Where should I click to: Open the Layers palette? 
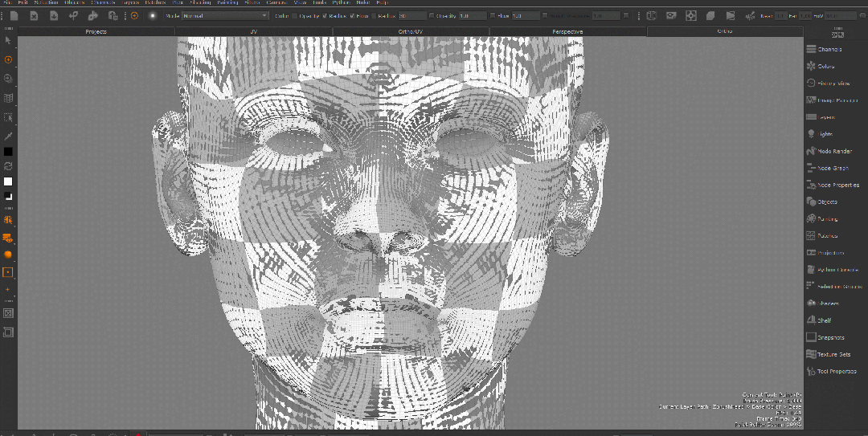(x=821, y=117)
